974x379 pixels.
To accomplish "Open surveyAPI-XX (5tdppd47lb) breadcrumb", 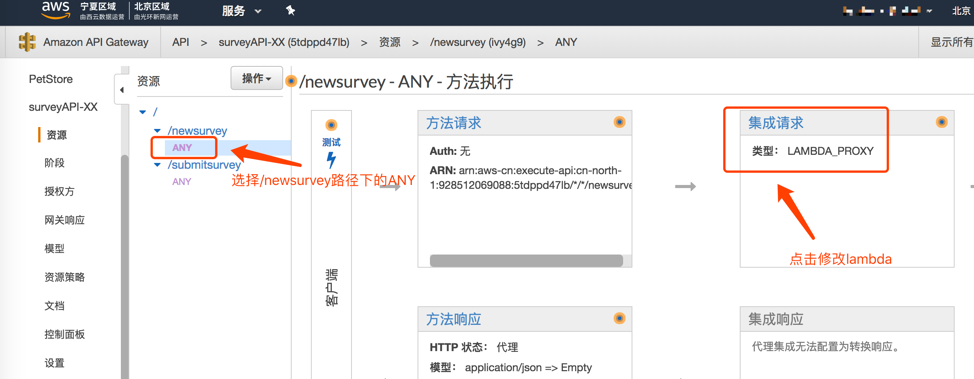I will pos(284,42).
